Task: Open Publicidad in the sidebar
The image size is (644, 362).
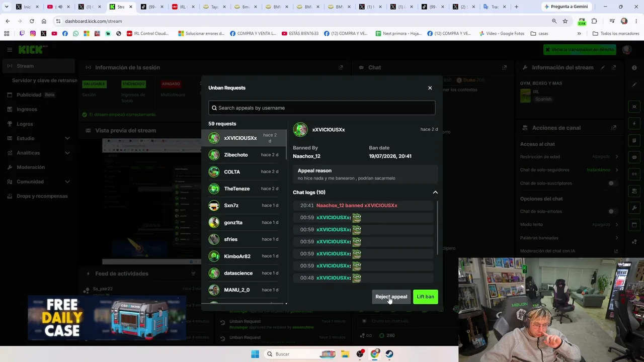Action: pos(29,95)
